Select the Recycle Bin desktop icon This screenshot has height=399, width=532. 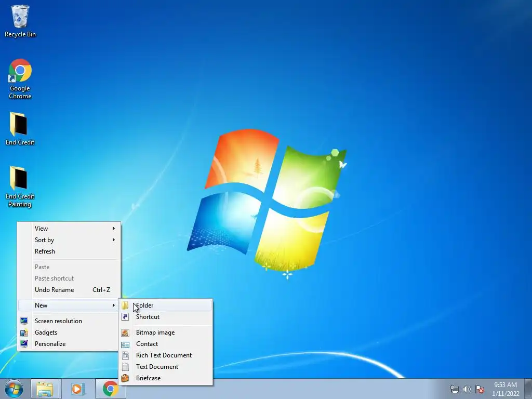pos(20,21)
